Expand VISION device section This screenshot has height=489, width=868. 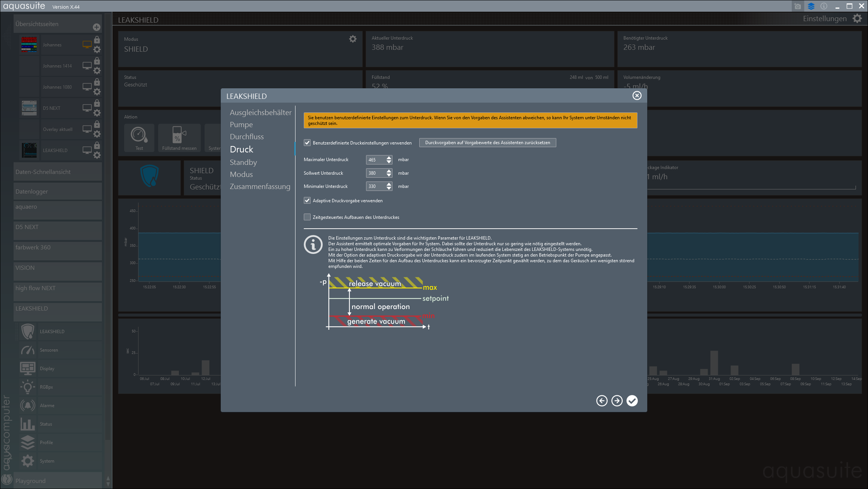point(58,271)
